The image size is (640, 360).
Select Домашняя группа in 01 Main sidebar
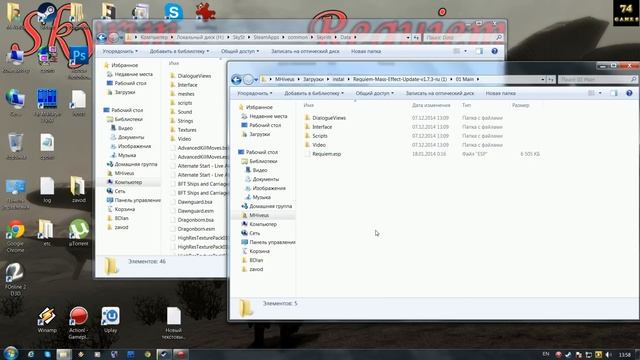270,206
